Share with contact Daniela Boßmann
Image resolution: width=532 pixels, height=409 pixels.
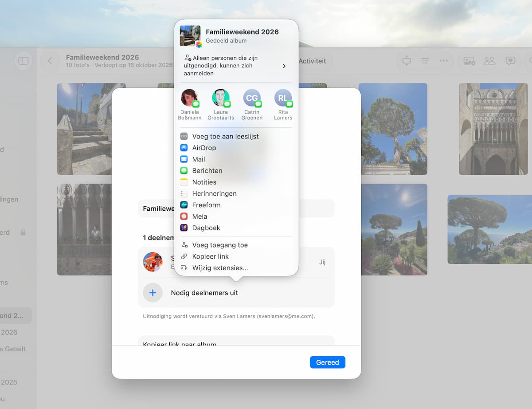(x=190, y=105)
